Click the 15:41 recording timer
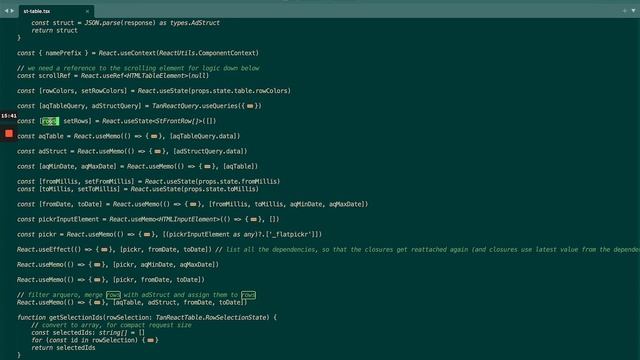 pyautogui.click(x=9, y=116)
